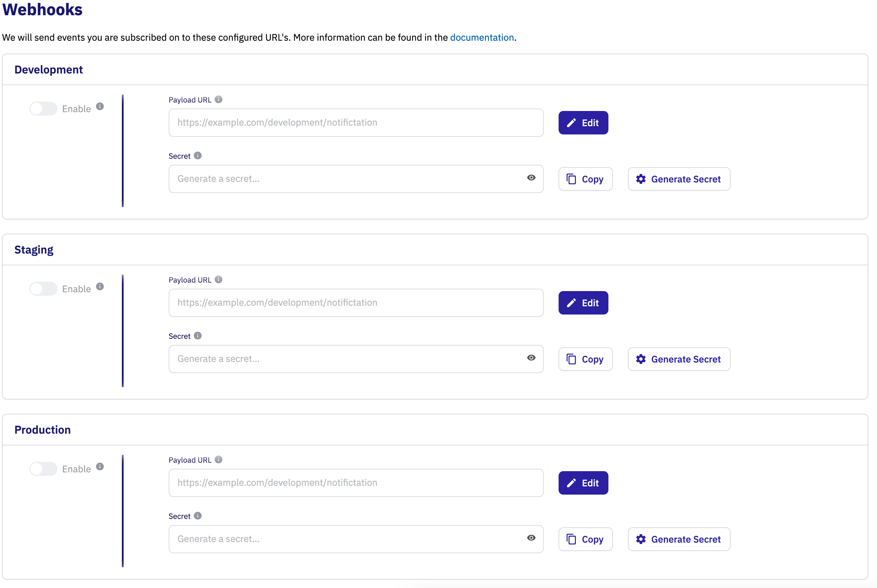The width and height of the screenshot is (877, 588).
Task: Reveal Production secret using eye icon
Action: 531,538
